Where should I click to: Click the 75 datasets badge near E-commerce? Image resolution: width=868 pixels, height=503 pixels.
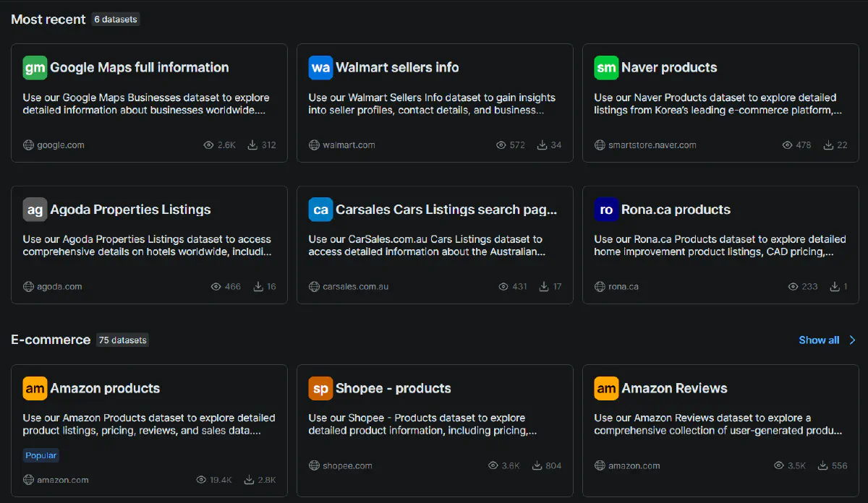click(122, 340)
